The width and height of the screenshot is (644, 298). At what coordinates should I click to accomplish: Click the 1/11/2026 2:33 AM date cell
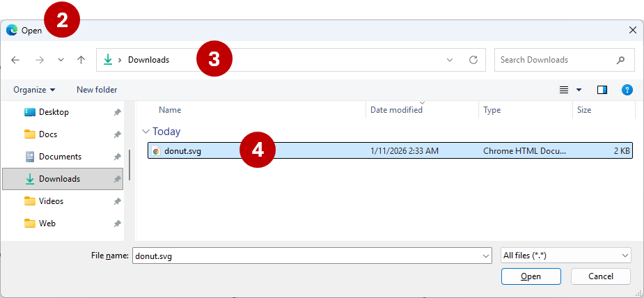pos(404,151)
